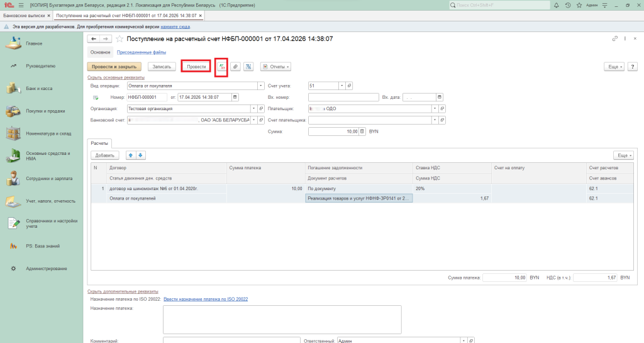
Task: Click the paperclip attached files icon
Action: click(x=235, y=66)
